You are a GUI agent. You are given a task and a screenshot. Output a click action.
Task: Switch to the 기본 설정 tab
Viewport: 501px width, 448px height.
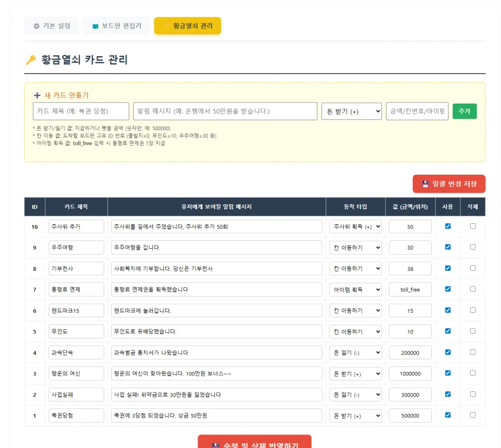52,26
